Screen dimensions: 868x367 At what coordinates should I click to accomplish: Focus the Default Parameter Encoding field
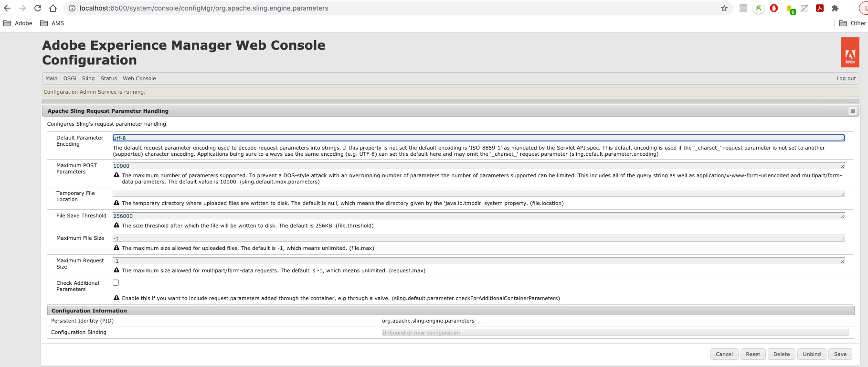(x=478, y=138)
